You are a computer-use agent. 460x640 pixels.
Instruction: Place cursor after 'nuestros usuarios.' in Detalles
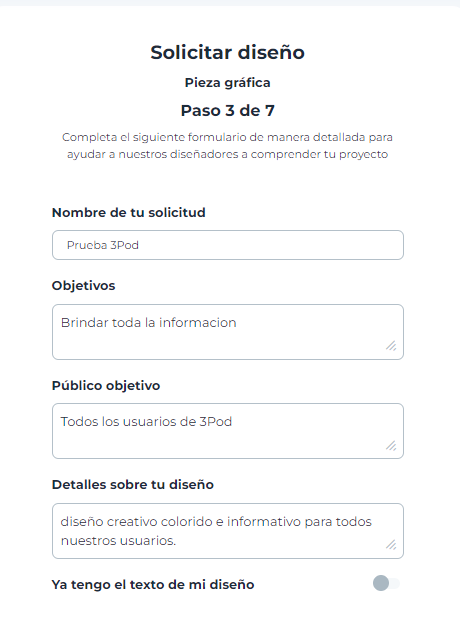tap(176, 540)
